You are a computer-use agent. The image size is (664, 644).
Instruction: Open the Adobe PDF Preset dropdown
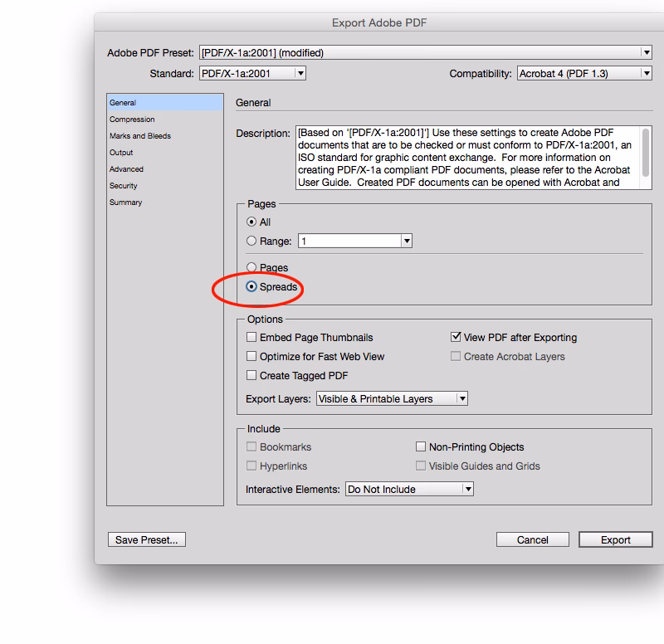[425, 52]
